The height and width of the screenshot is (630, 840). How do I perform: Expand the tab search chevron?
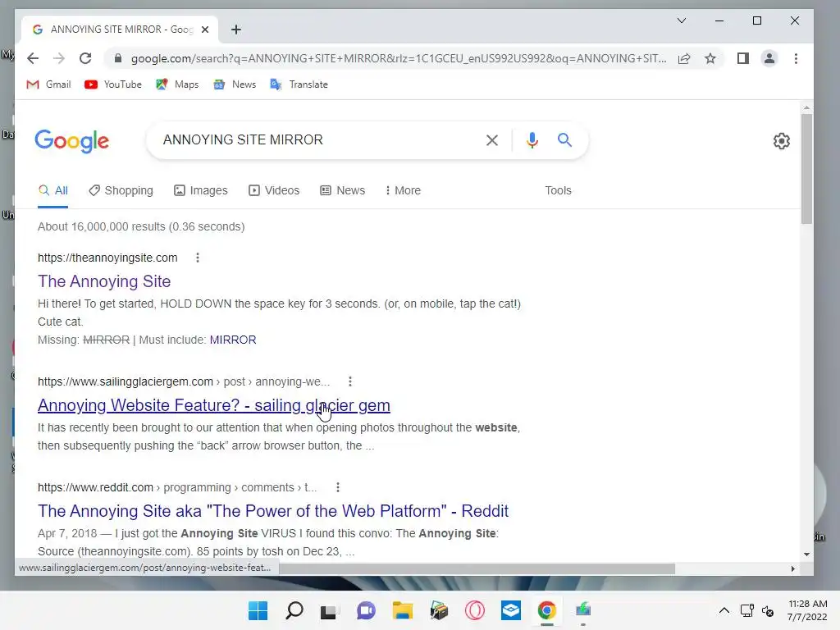[x=682, y=21]
